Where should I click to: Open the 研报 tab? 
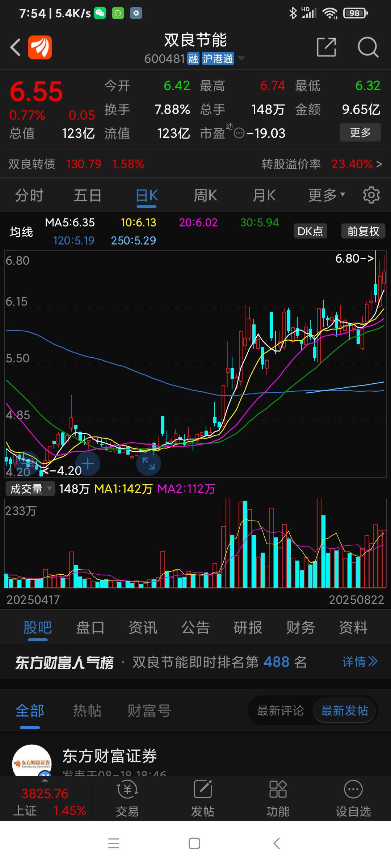pos(248,627)
